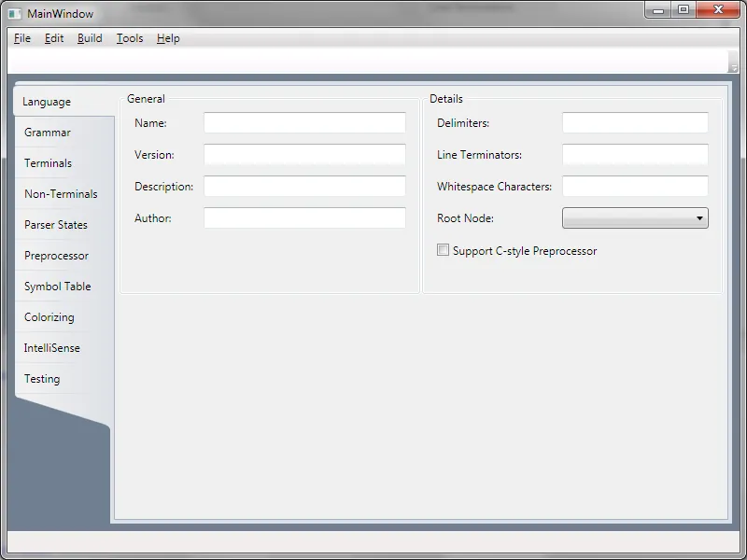This screenshot has height=560, width=747.
Task: Switch to the Terminals tab
Action: [x=64, y=162]
